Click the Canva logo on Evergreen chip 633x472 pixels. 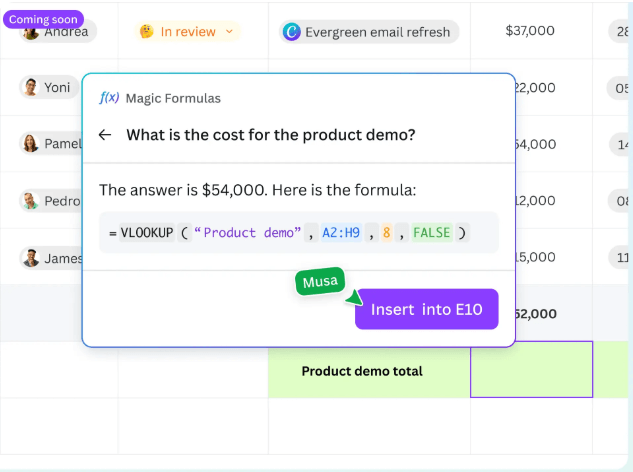pyautogui.click(x=291, y=32)
